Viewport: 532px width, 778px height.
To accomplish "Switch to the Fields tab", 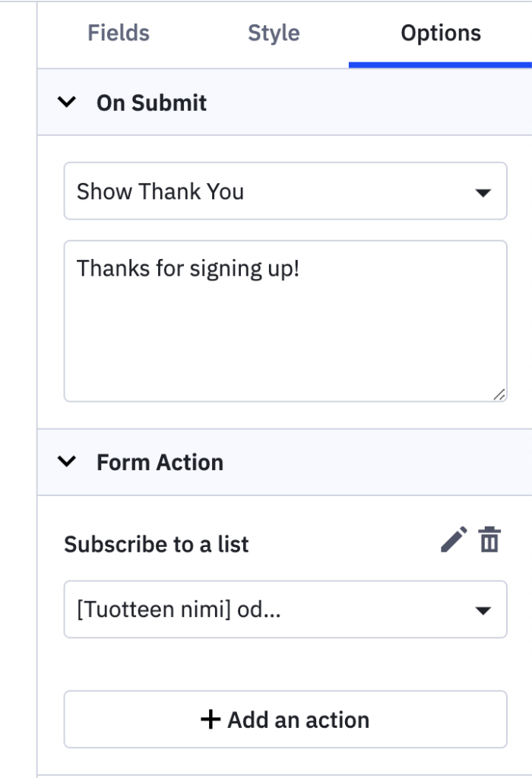I will [119, 33].
